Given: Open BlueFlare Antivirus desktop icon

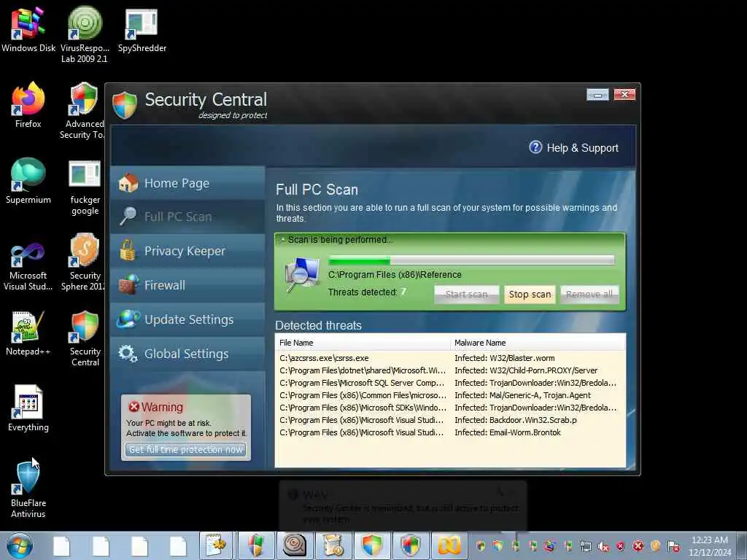Looking at the screenshot, I should 28,489.
